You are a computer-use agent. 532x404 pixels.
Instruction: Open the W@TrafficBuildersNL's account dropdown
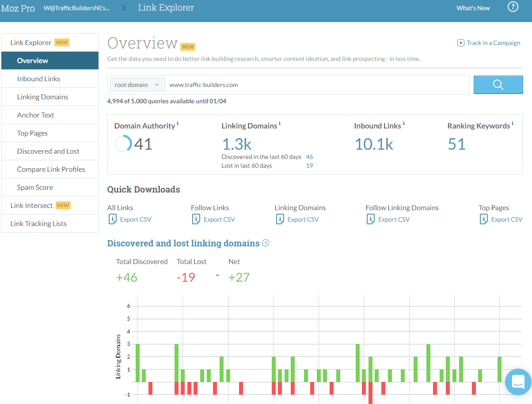77,8
